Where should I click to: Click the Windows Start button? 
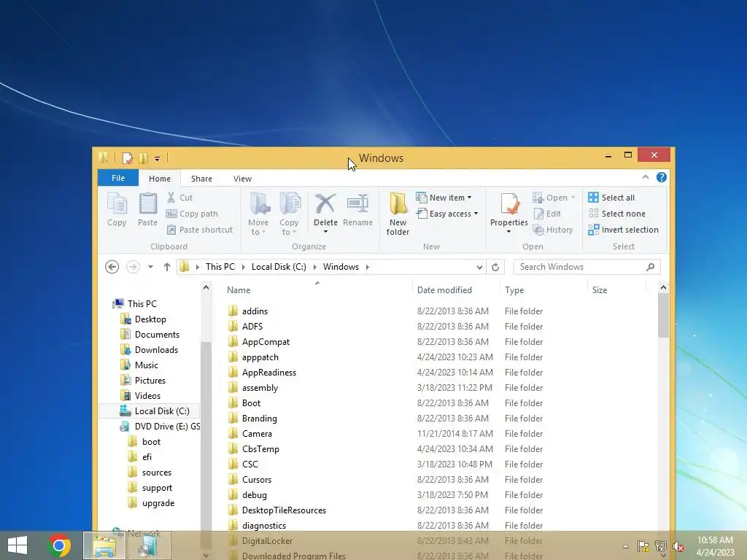pyautogui.click(x=18, y=545)
